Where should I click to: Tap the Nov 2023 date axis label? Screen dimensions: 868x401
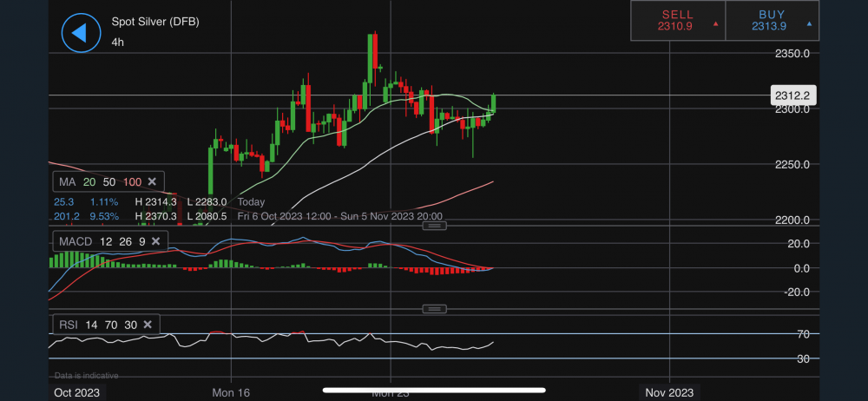[x=670, y=393]
